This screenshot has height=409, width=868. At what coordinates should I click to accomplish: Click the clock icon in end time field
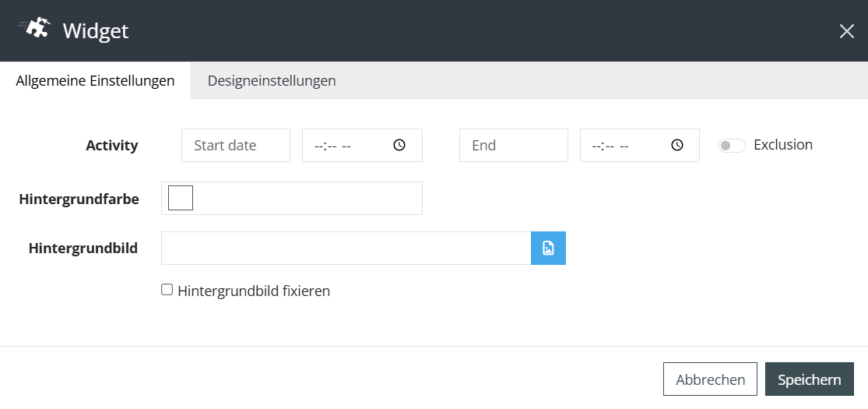click(677, 145)
